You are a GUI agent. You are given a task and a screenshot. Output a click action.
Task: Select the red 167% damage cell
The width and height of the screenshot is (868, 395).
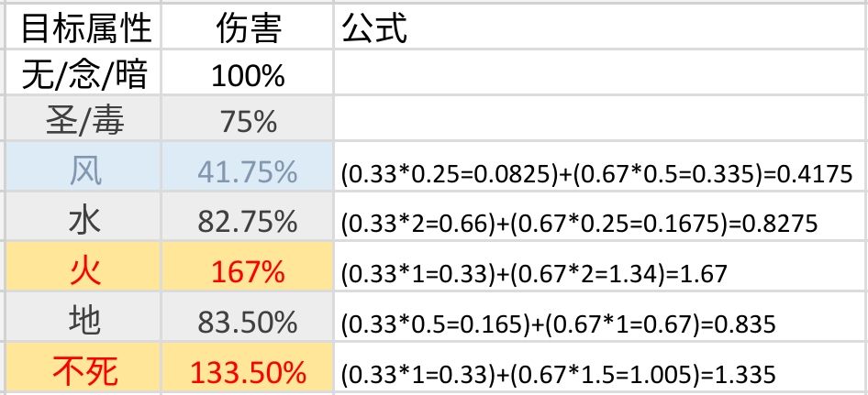[x=248, y=272]
